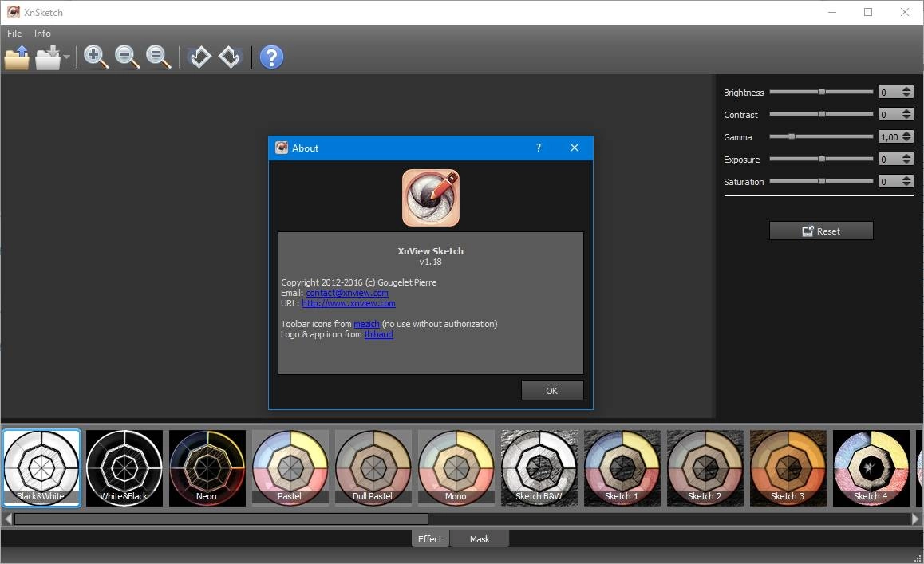Screen dimensions: 924x564
Task: Rotate image counter-clockwise
Action: 199,57
